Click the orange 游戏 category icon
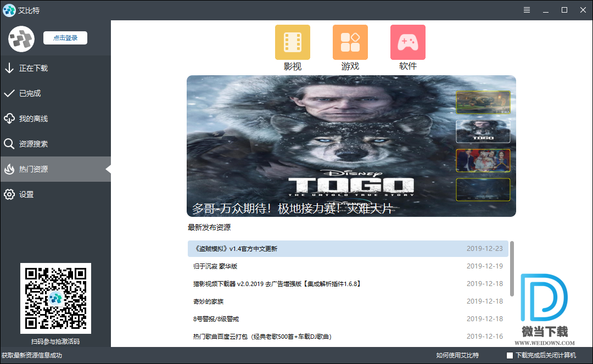 (350, 42)
